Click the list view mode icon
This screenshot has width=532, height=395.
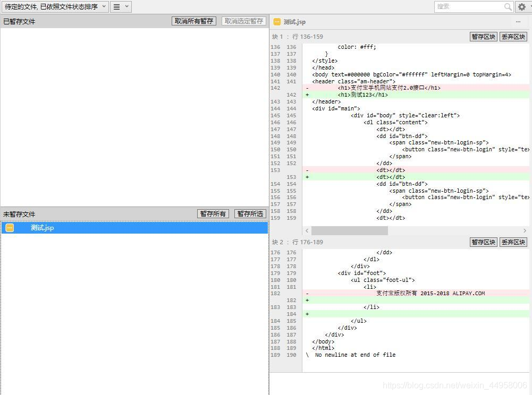click(x=116, y=7)
